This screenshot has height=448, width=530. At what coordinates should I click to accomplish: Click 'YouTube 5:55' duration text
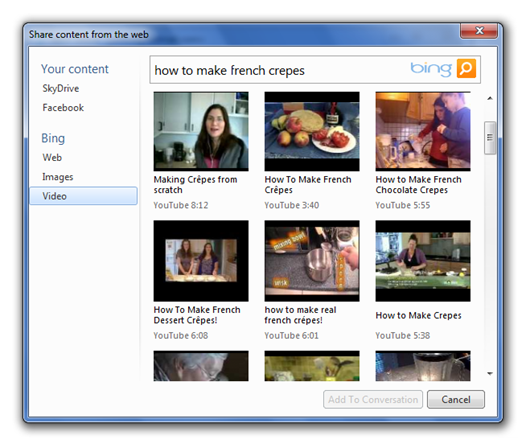[403, 205]
